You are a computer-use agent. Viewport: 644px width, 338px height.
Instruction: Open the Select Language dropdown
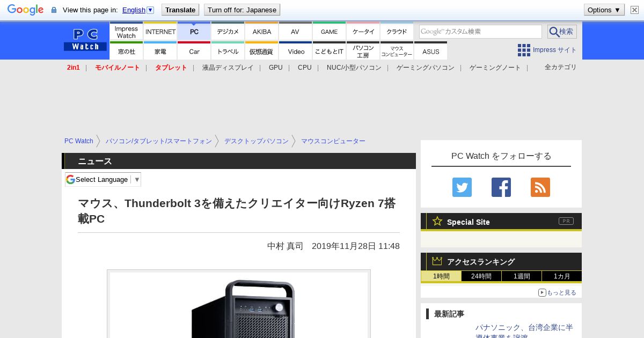tap(103, 179)
